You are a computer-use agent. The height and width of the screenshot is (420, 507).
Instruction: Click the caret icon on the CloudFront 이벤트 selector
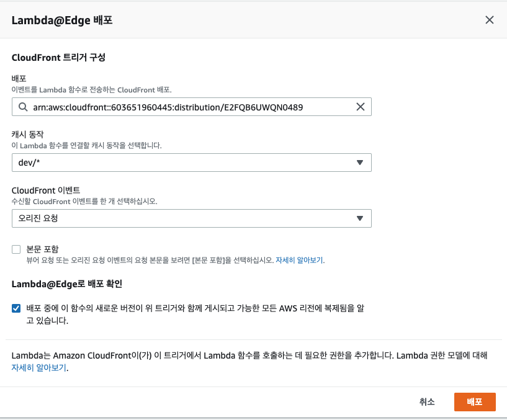tap(360, 218)
